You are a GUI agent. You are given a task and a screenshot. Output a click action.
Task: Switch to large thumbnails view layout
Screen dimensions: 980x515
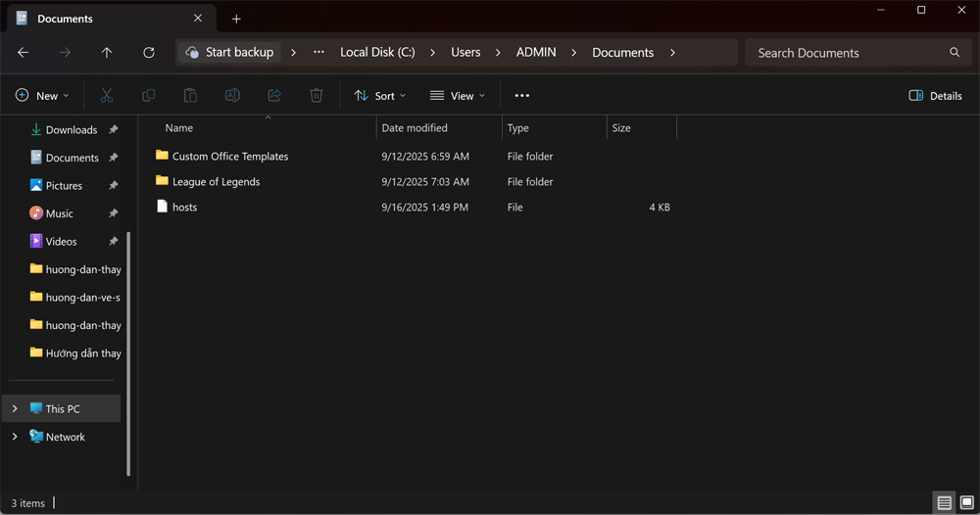click(x=966, y=503)
